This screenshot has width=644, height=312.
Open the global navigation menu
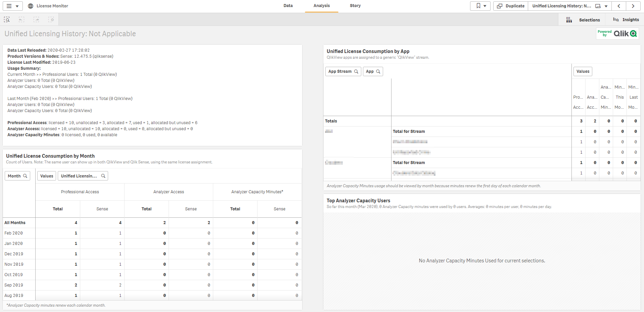click(13, 6)
